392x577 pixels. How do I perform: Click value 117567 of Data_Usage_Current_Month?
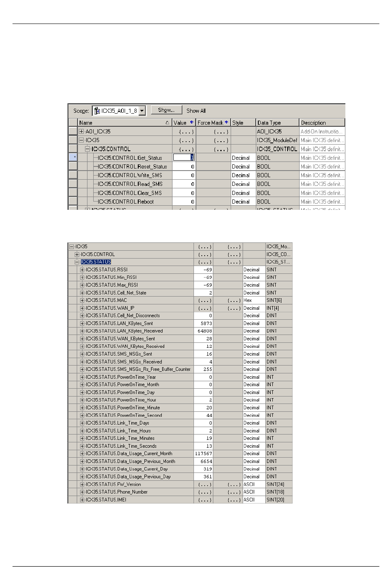click(x=203, y=454)
